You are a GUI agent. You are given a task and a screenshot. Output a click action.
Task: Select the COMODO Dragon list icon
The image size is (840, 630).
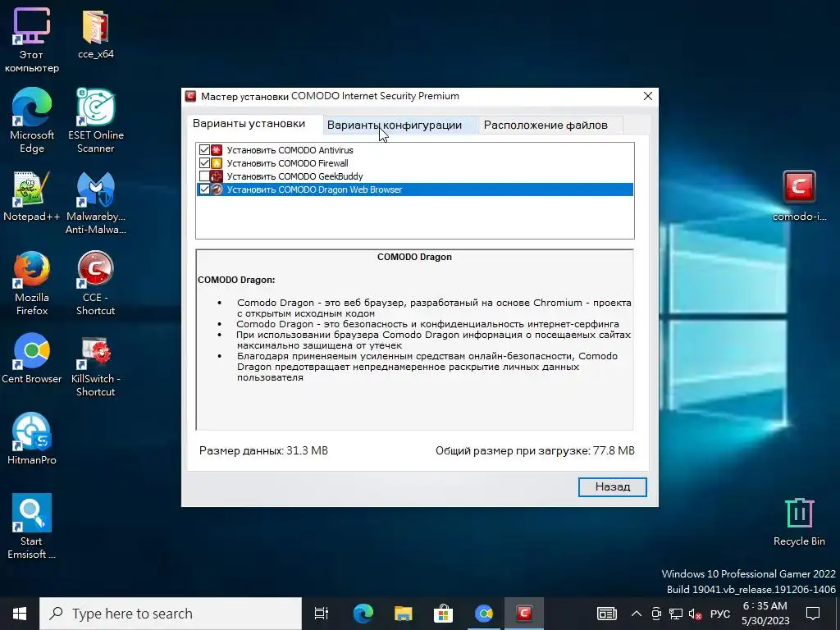[217, 189]
